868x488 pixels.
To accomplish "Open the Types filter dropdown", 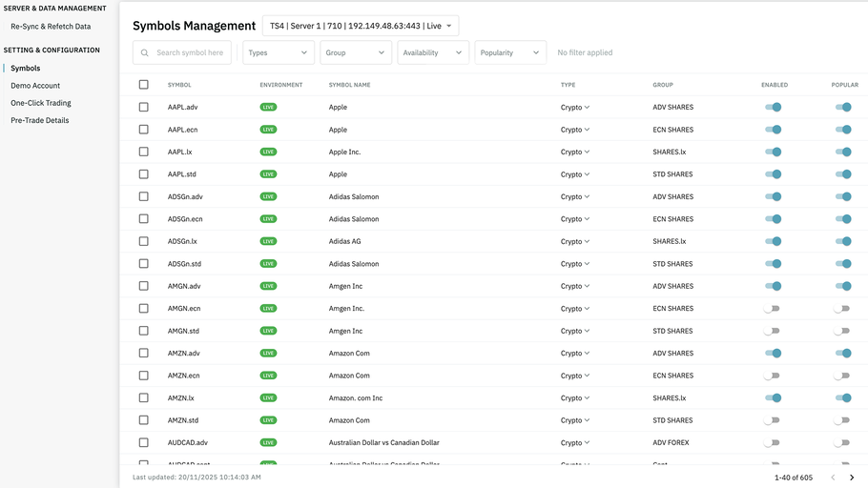I will [x=279, y=52].
